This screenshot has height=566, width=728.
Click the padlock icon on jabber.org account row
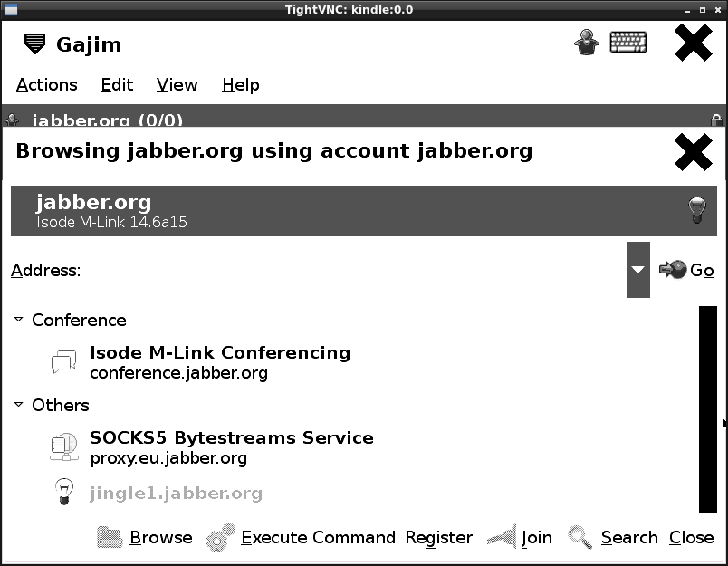tap(716, 120)
